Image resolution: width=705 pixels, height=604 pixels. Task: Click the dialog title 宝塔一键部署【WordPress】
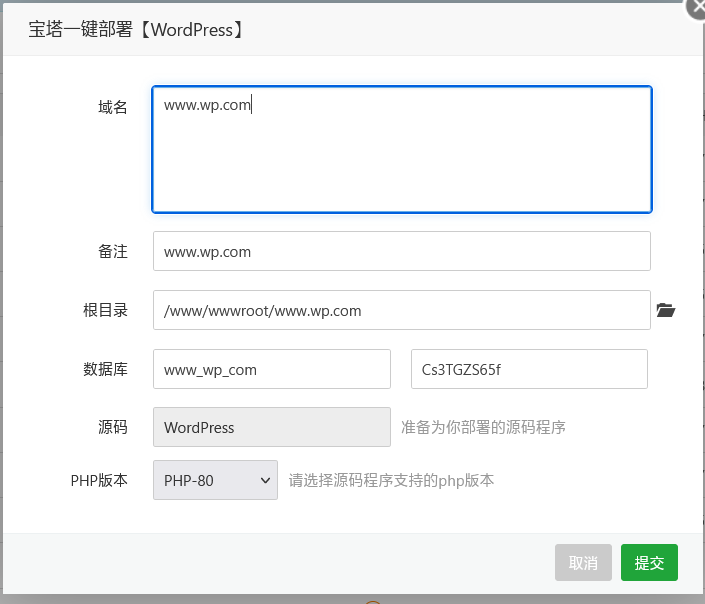(137, 30)
